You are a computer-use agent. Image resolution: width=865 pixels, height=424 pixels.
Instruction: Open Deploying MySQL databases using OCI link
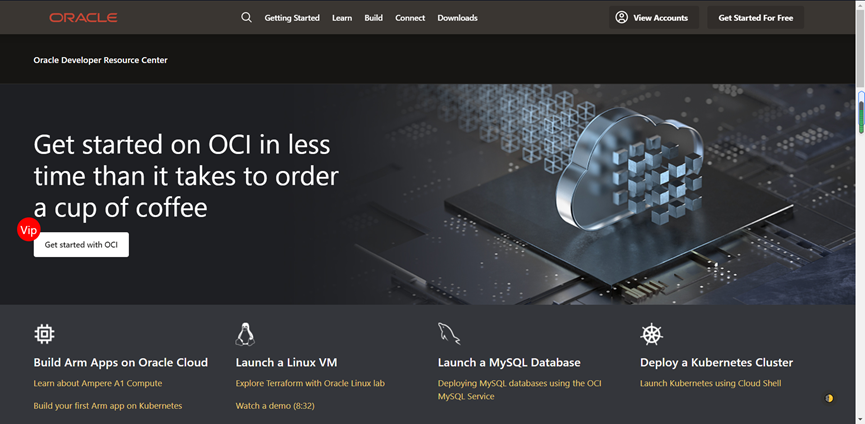pyautogui.click(x=519, y=390)
